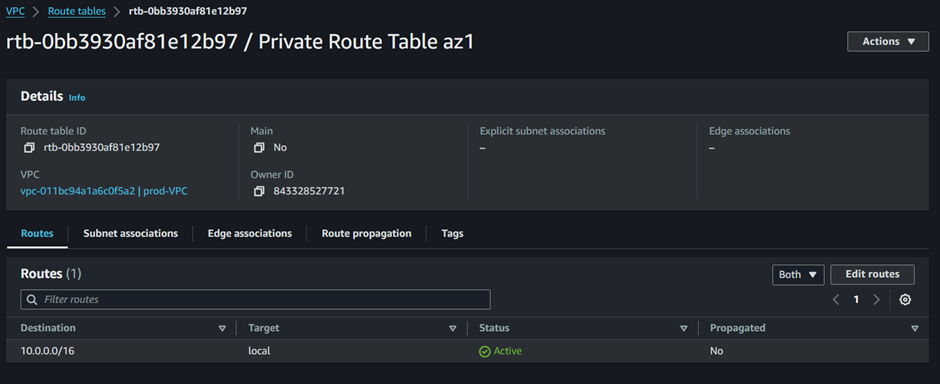This screenshot has height=384, width=940.
Task: Go to the next routes page
Action: (876, 300)
